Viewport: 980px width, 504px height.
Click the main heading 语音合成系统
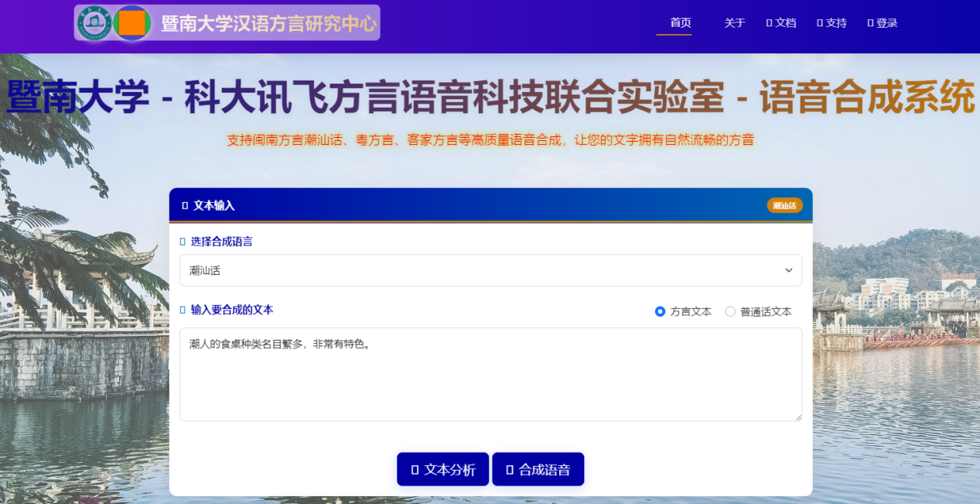866,98
